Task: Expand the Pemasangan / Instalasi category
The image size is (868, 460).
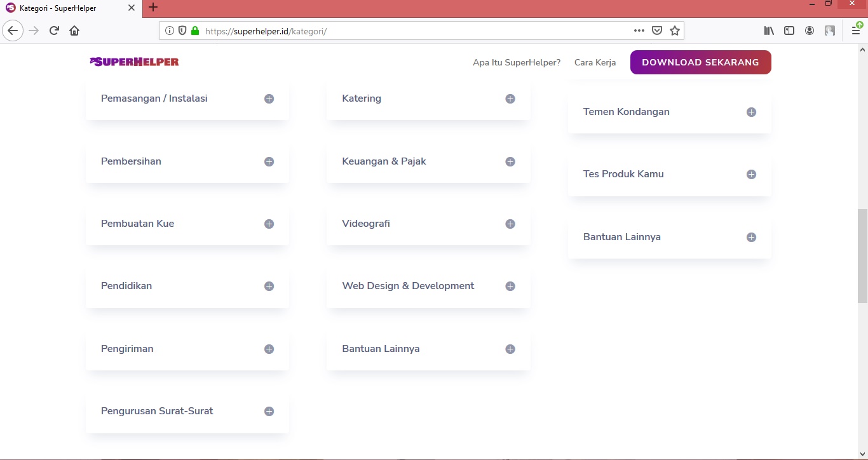Action: point(269,99)
